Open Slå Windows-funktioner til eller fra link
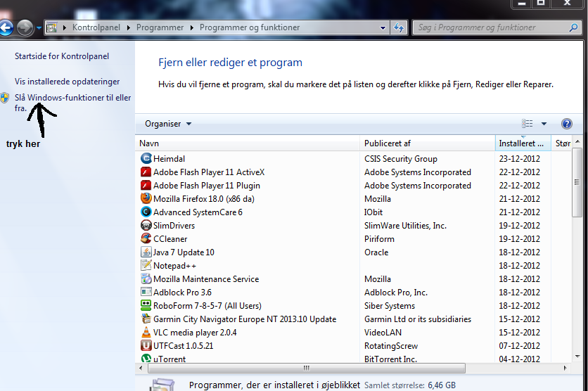Viewport: 588px width, 391px height. (x=72, y=103)
